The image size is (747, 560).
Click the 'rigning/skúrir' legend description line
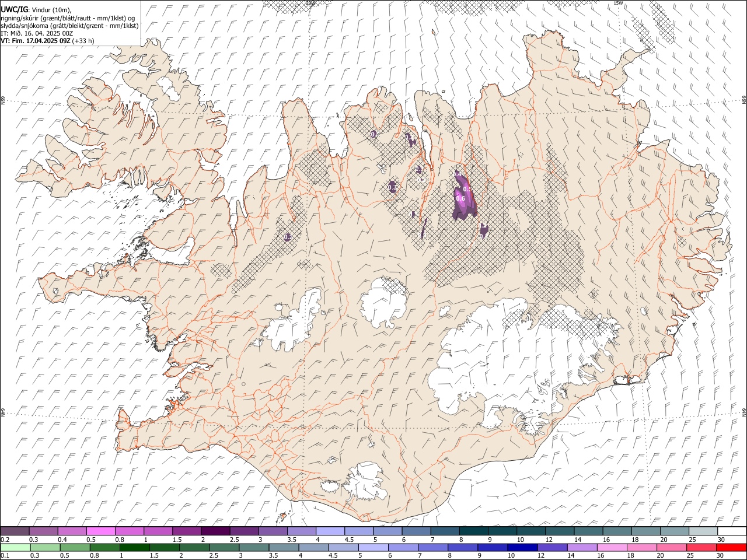68,18
